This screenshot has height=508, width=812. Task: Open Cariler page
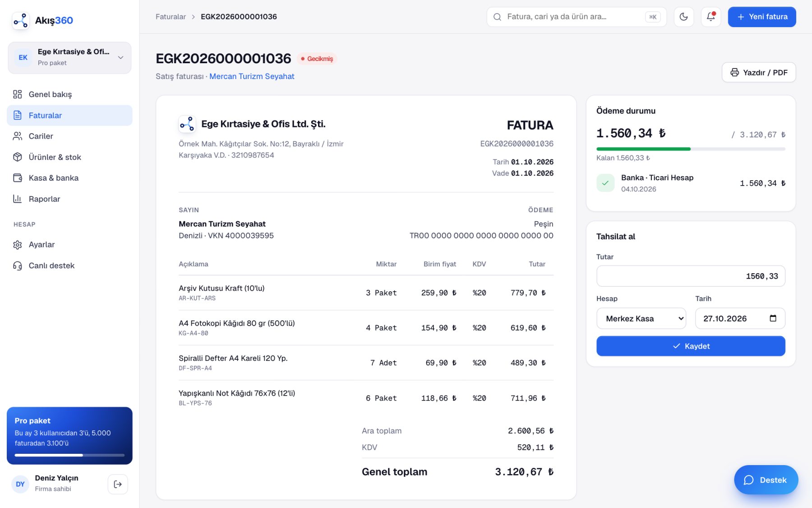click(69, 136)
